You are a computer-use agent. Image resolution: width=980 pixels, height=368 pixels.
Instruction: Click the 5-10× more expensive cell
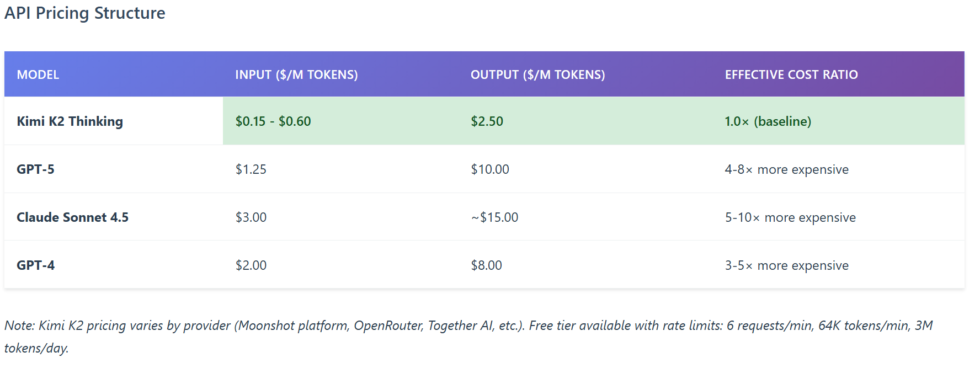point(790,217)
